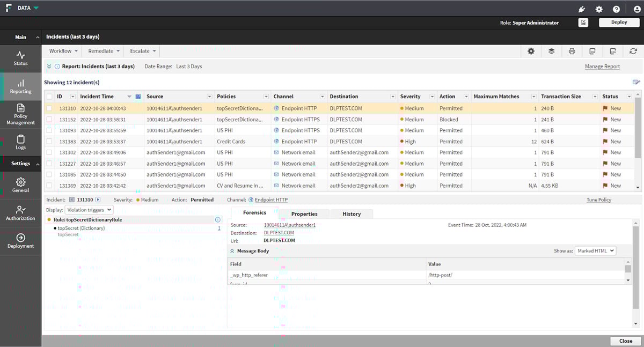Open the report settings gear icon
Image resolution: width=644 pixels, height=347 pixels.
531,51
